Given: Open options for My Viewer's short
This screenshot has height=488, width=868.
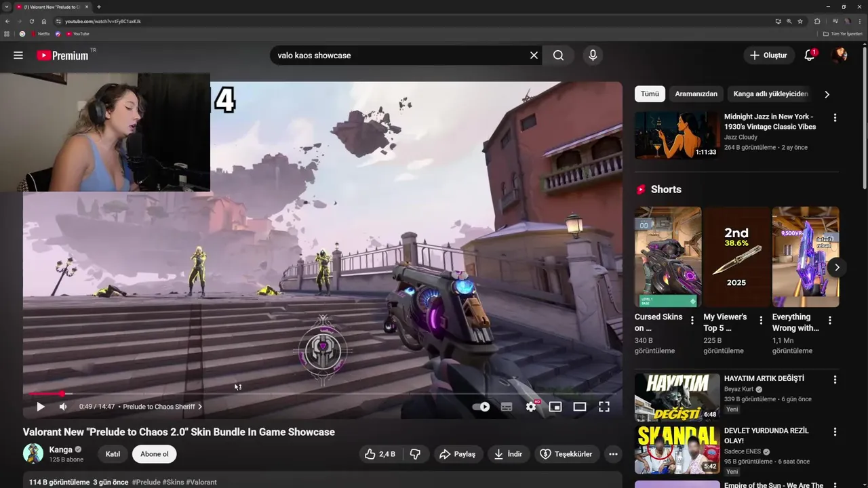Looking at the screenshot, I should pos(761,320).
